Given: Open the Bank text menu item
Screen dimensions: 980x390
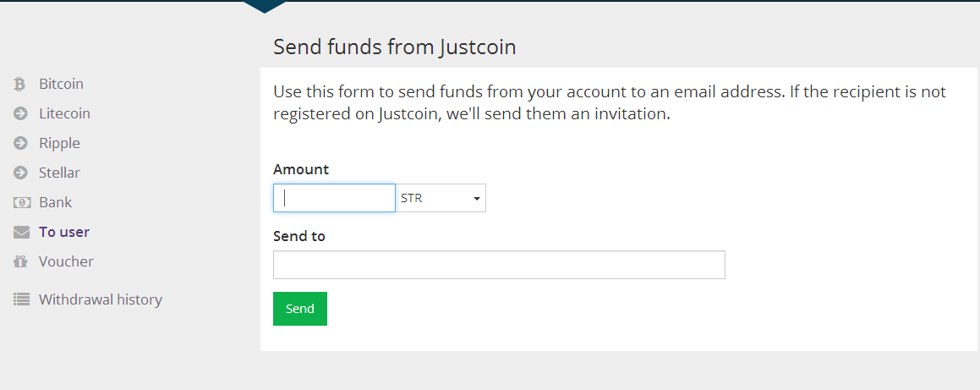Looking at the screenshot, I should tap(55, 203).
